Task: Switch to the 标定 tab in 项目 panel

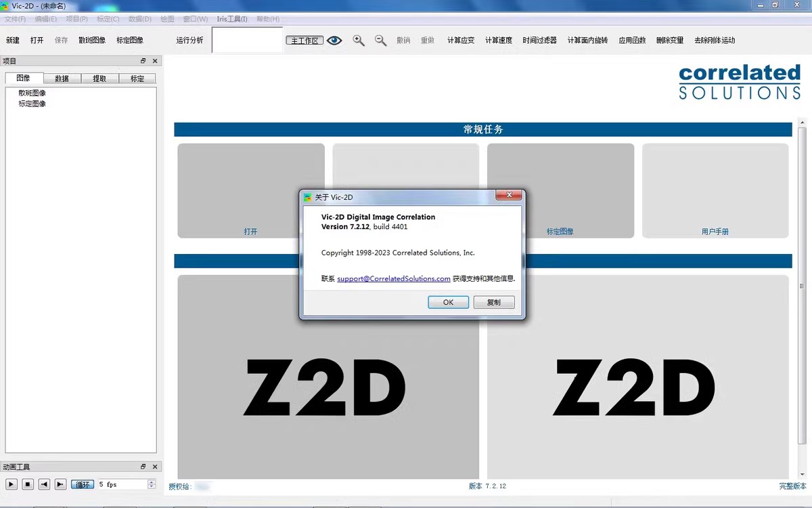Action: (137, 79)
